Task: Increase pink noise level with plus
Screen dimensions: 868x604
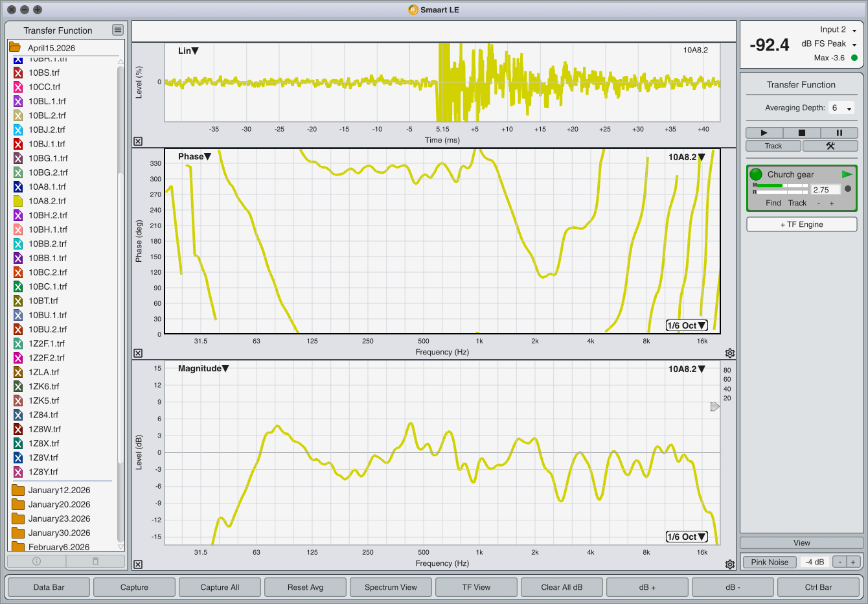Action: pos(853,562)
